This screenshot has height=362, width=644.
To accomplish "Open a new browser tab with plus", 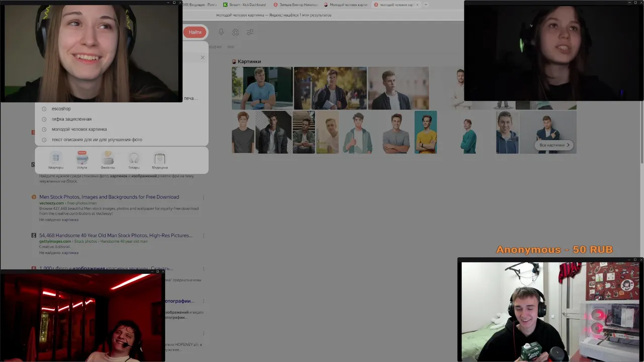I will (x=426, y=5).
